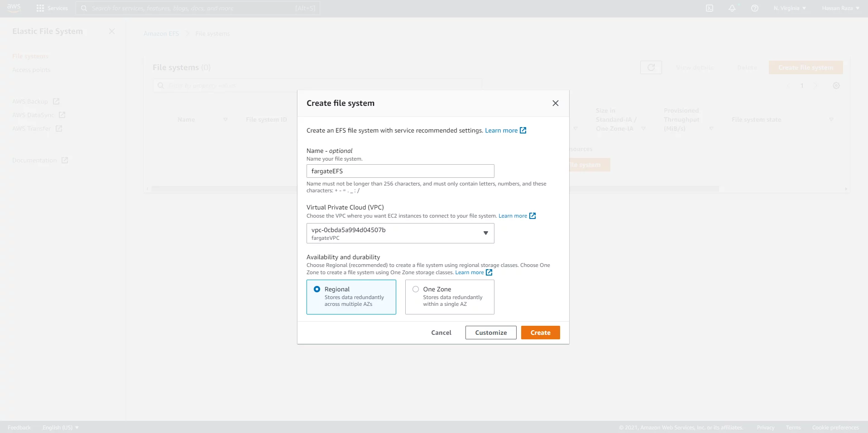This screenshot has width=868, height=433.
Task: Open the English (US) language dropdown
Action: click(x=61, y=428)
